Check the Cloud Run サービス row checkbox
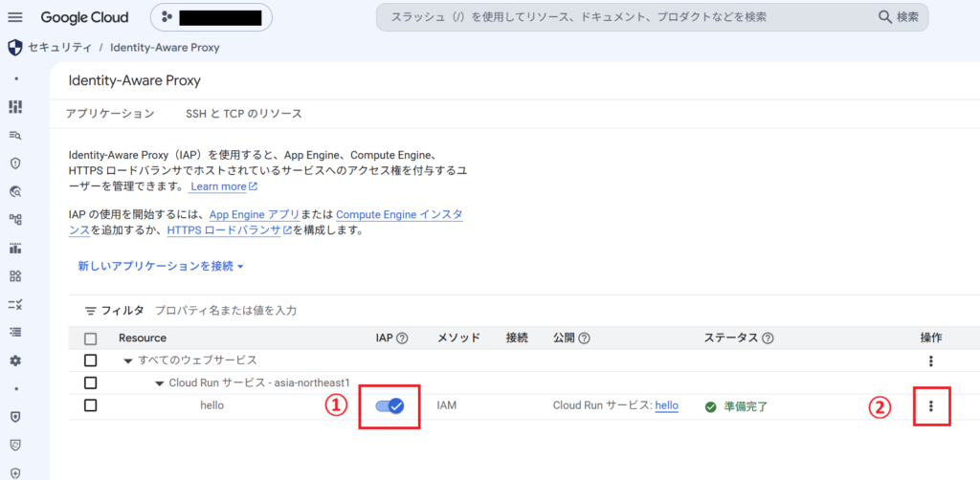This screenshot has width=980, height=480. point(91,382)
